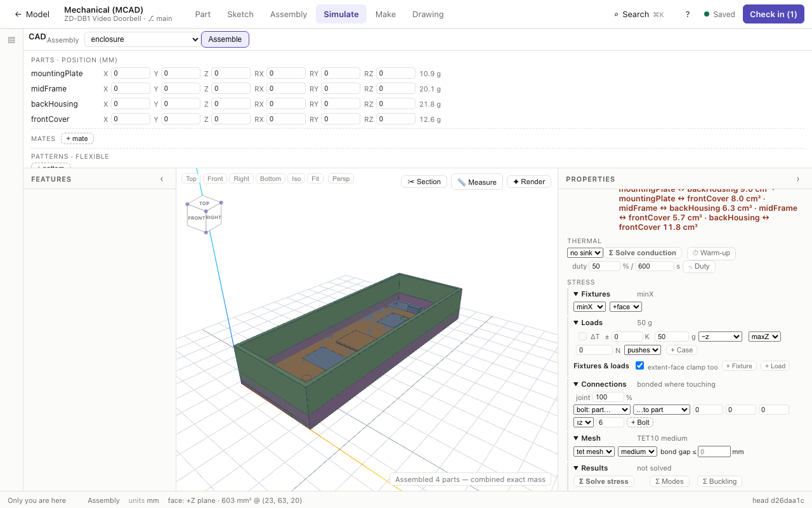This screenshot has height=508, width=812.
Task: Toggle the ΔT checkbox in Loads
Action: pos(583,337)
